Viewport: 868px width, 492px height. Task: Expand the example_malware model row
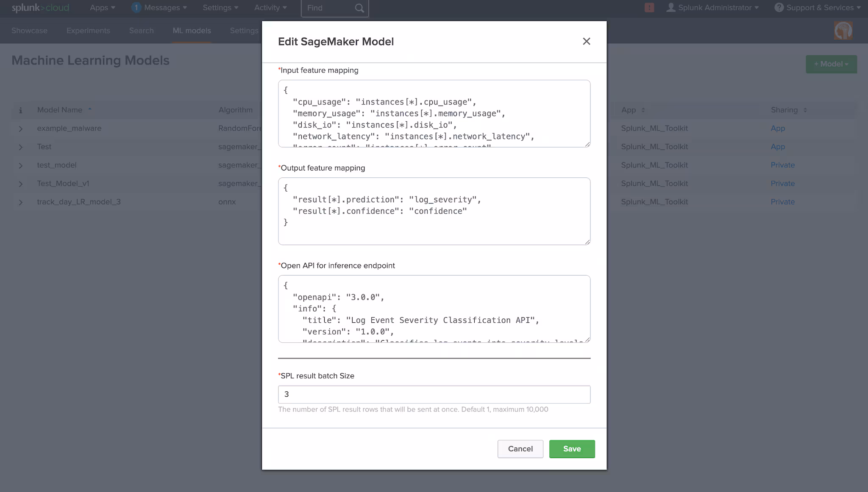click(20, 129)
